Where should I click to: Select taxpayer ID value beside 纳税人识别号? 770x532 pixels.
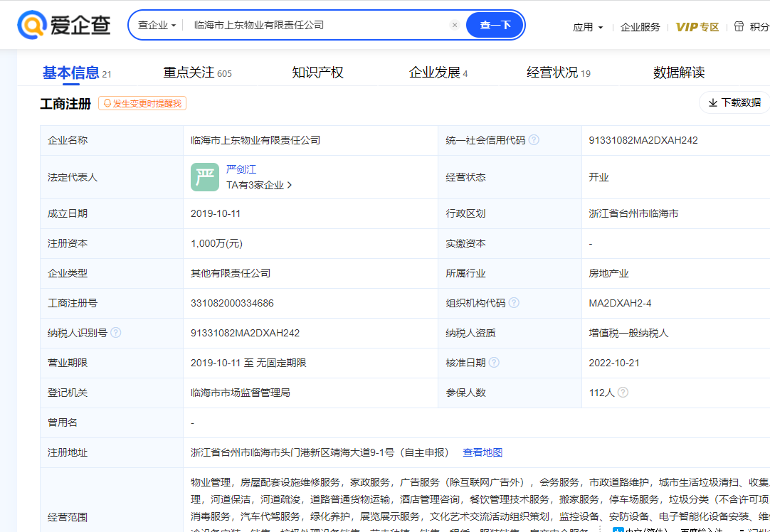coord(245,334)
